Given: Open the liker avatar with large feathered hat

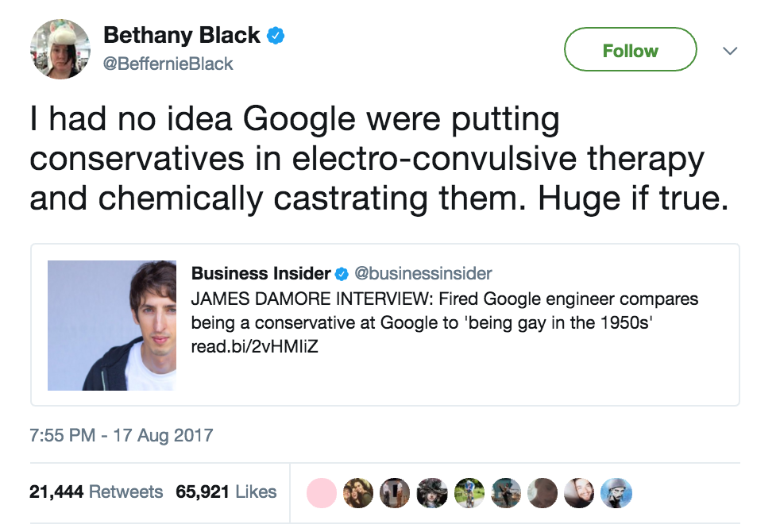Looking at the screenshot, I should [431, 492].
